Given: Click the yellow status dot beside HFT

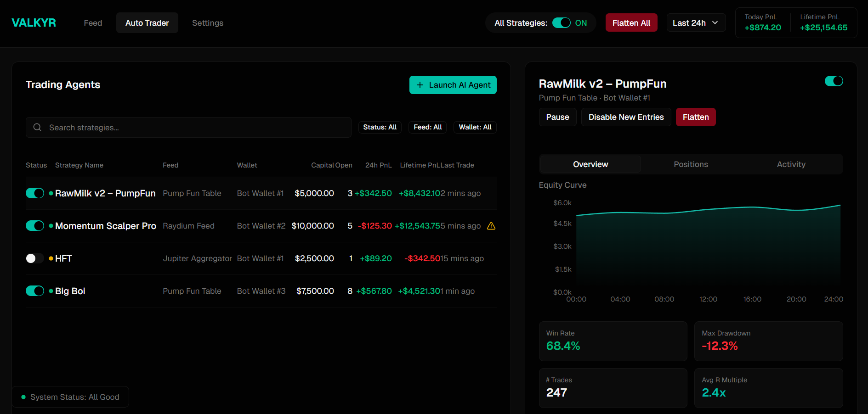Looking at the screenshot, I should click(x=50, y=258).
